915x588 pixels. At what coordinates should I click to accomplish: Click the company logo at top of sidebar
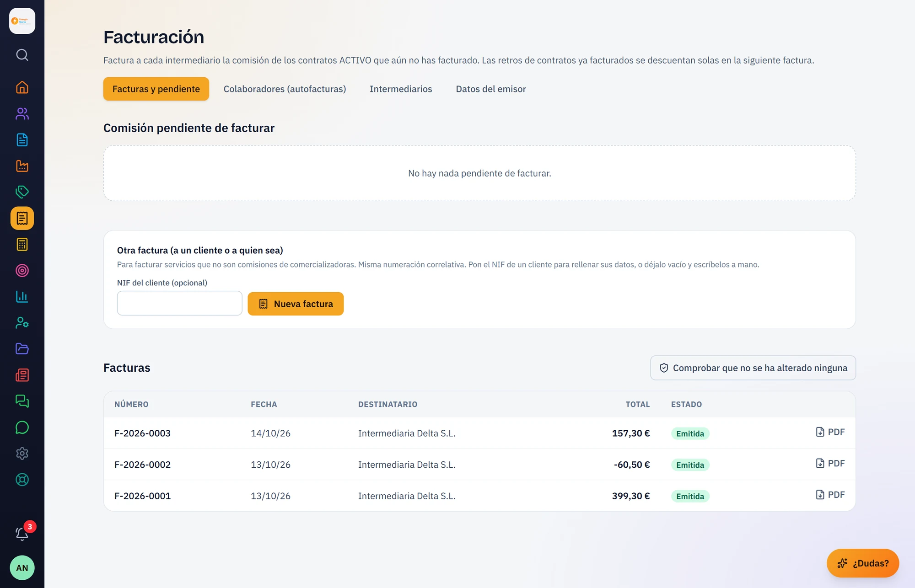click(x=22, y=21)
